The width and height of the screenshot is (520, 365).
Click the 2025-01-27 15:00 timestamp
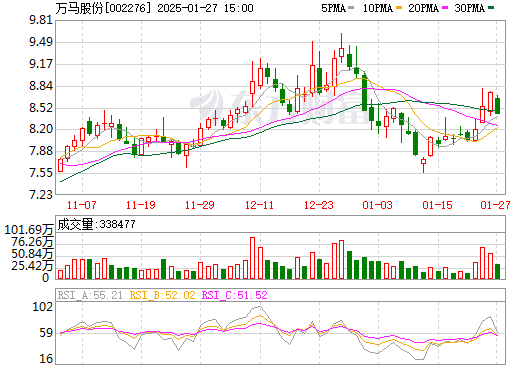(x=205, y=8)
